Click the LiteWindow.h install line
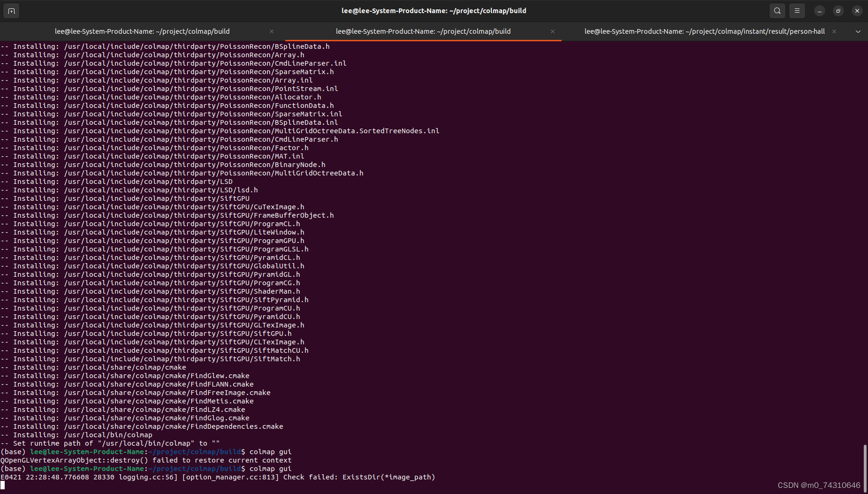The height and width of the screenshot is (494, 868). (152, 232)
